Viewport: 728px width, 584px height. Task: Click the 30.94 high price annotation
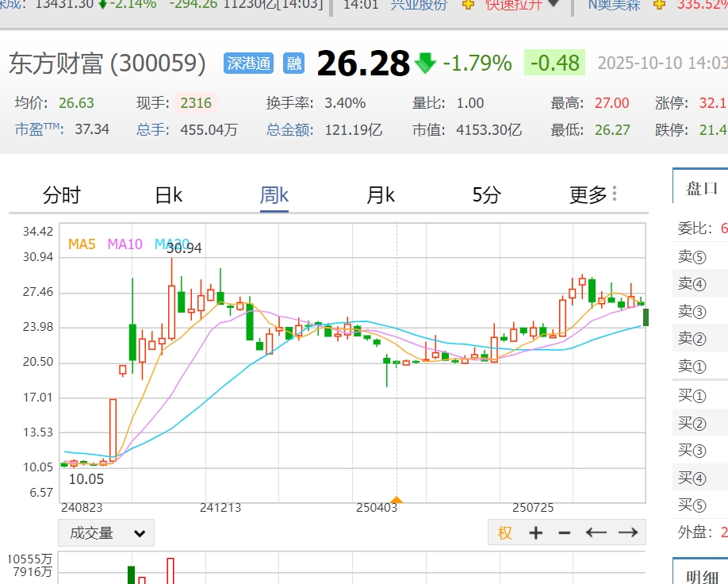click(x=184, y=248)
